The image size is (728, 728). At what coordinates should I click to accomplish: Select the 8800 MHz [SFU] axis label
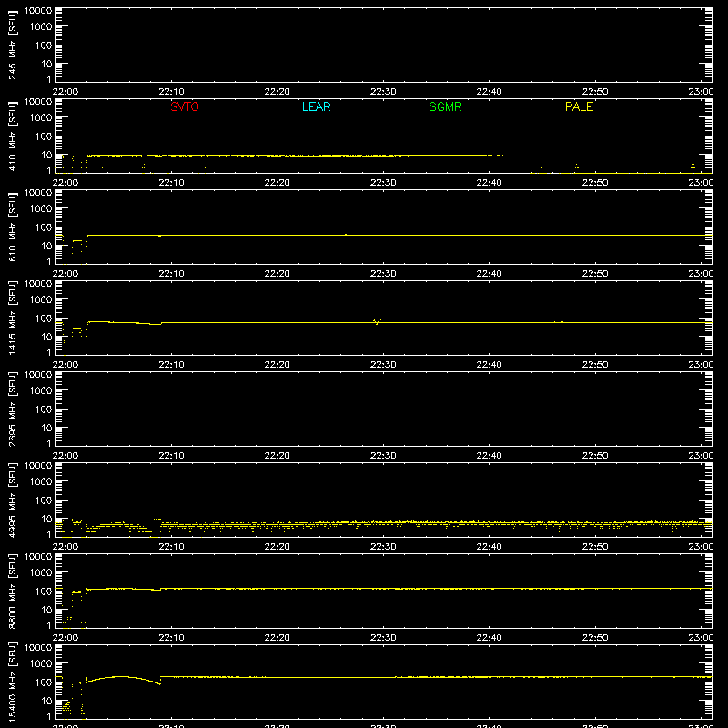12,591
